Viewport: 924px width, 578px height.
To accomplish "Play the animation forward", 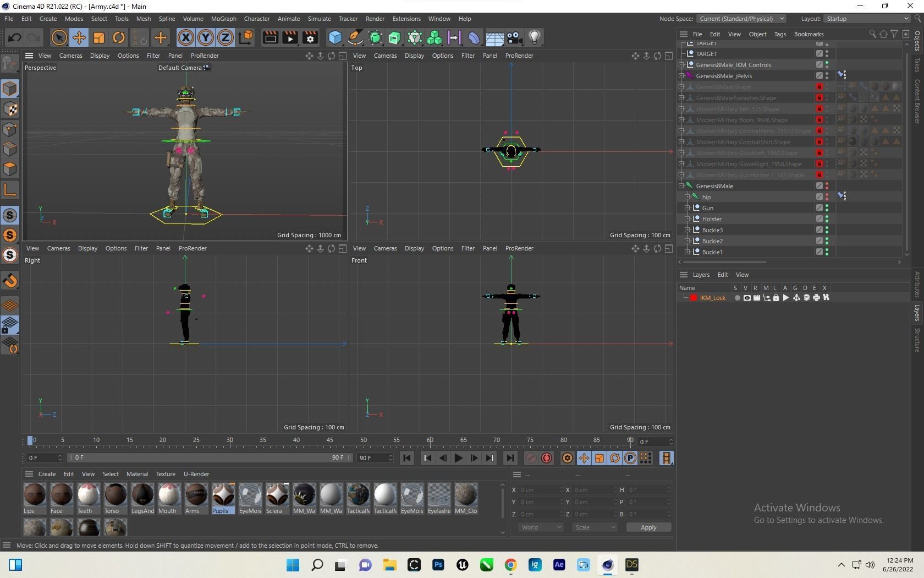I will coord(458,458).
